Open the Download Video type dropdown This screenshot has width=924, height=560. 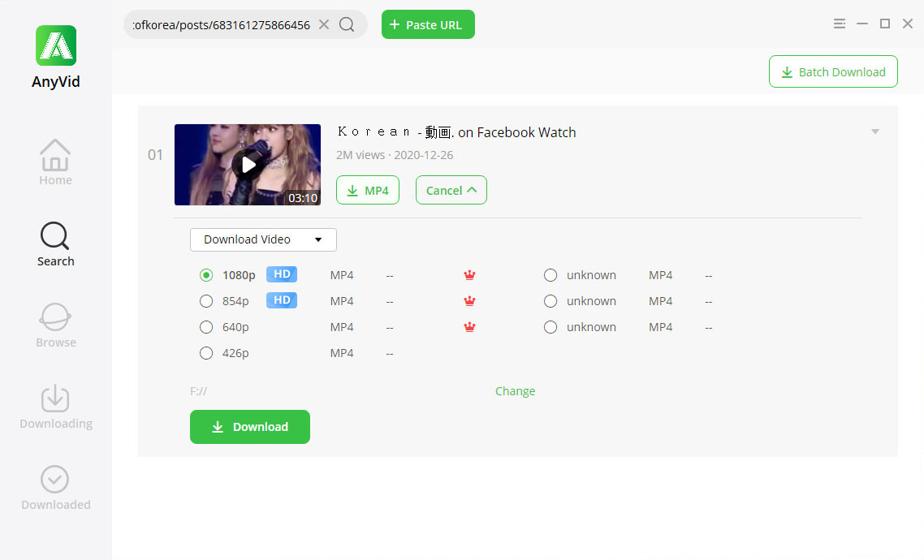point(263,239)
